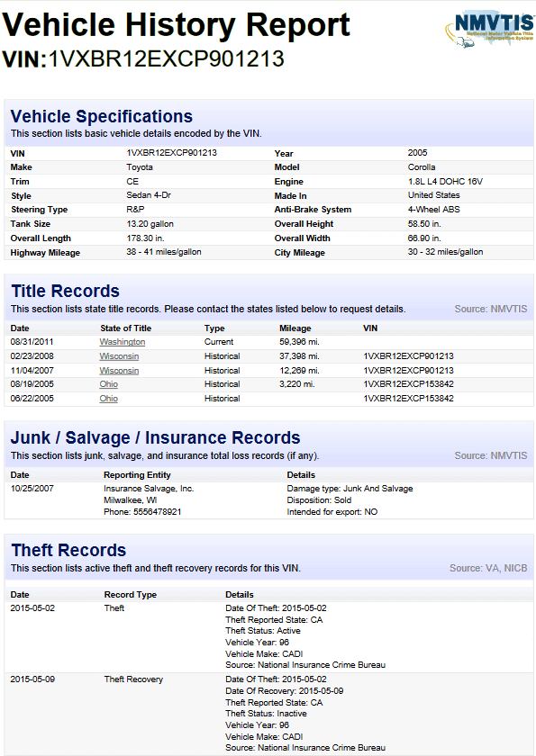Open the Ohio link dated 06/22/2005
The width and height of the screenshot is (536, 756).
point(108,399)
